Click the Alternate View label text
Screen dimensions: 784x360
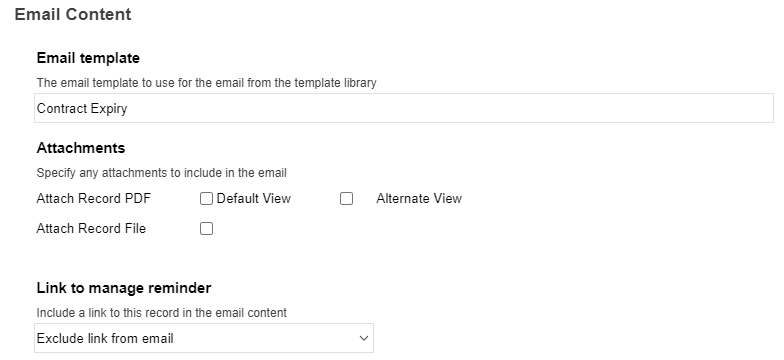tap(419, 198)
